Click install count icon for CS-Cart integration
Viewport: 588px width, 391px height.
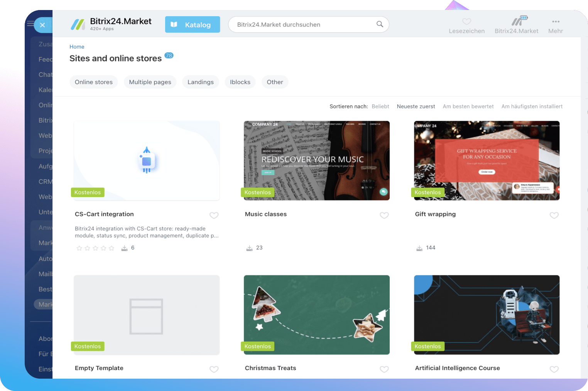tap(124, 248)
